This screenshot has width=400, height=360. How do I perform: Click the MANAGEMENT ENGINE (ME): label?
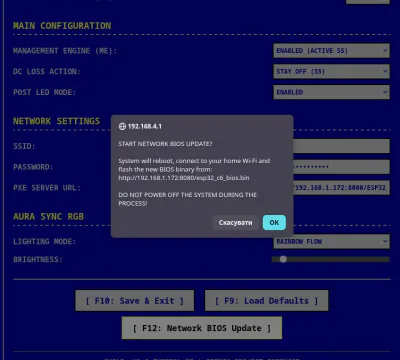(x=65, y=51)
